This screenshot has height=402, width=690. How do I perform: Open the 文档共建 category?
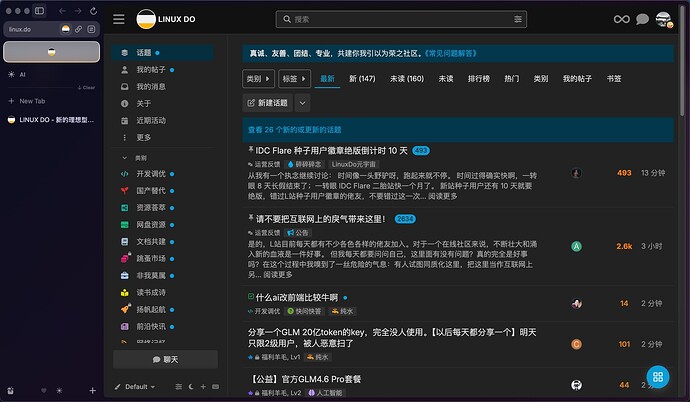pyautogui.click(x=163, y=241)
